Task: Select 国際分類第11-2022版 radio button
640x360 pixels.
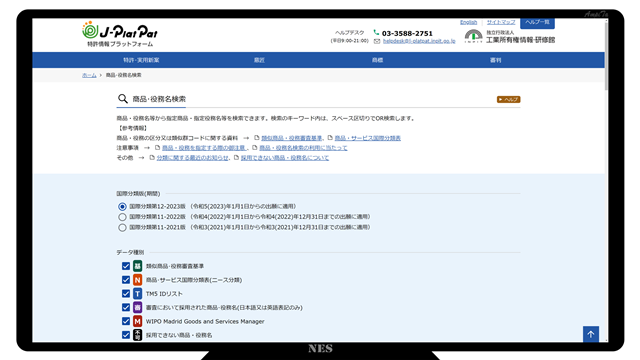Action: 122,217
